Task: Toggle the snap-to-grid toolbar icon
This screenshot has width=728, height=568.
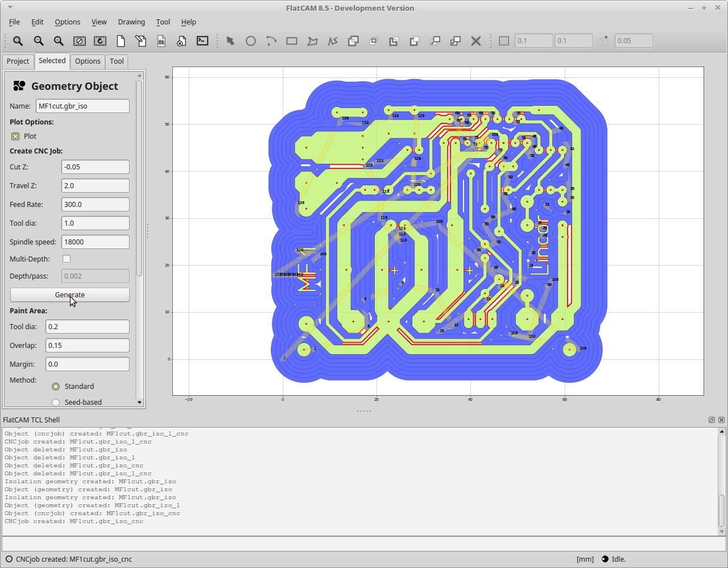Action: point(504,41)
